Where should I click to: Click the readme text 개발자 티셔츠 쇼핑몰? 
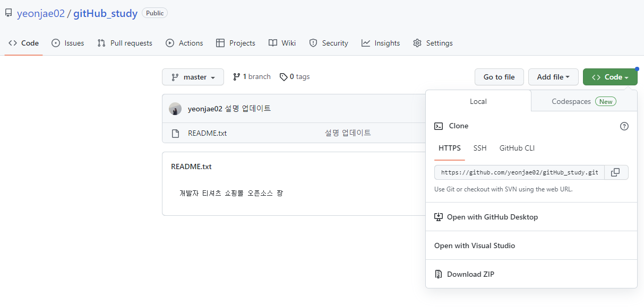click(211, 194)
